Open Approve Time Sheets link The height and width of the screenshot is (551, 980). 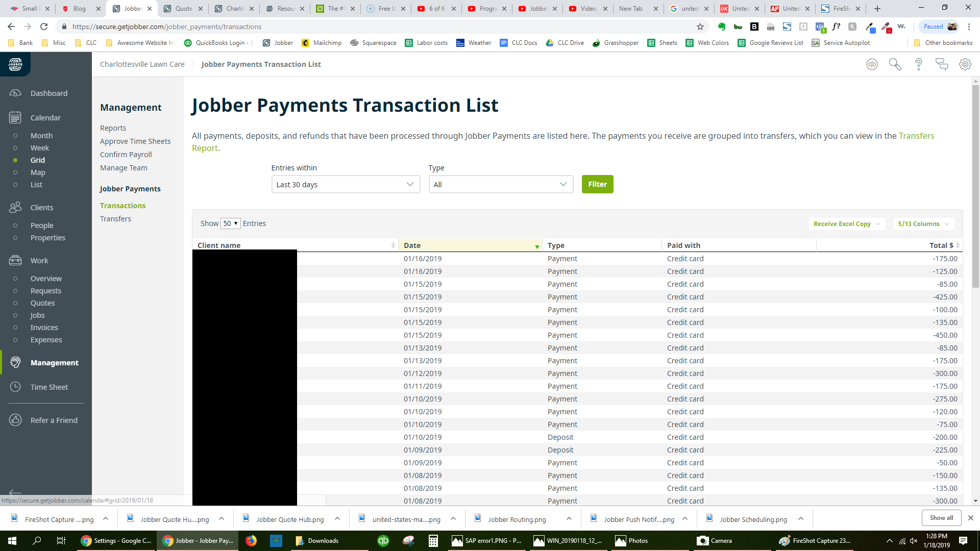[x=135, y=141]
